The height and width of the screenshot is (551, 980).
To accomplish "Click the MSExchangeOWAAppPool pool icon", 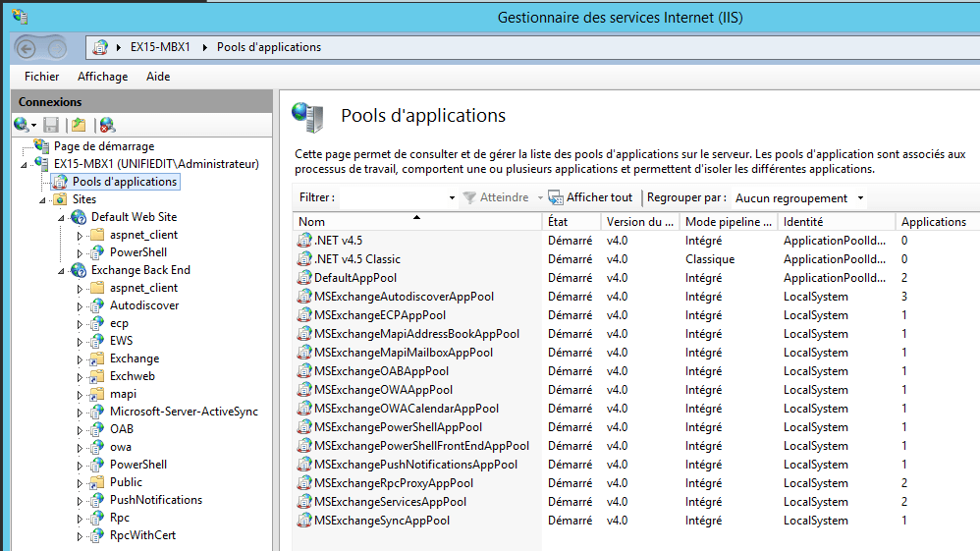I will point(304,390).
